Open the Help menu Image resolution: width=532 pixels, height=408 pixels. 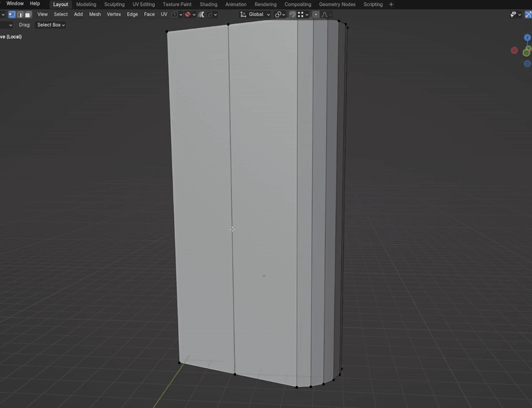[x=35, y=3]
